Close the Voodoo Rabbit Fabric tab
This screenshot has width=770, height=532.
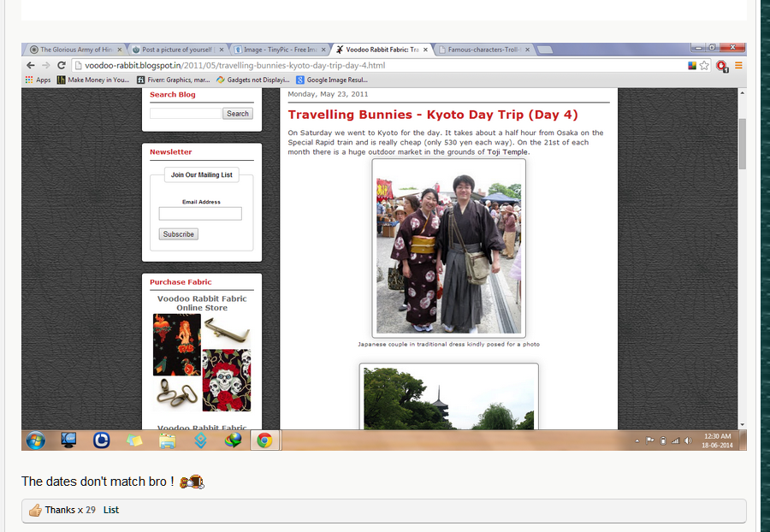point(425,50)
